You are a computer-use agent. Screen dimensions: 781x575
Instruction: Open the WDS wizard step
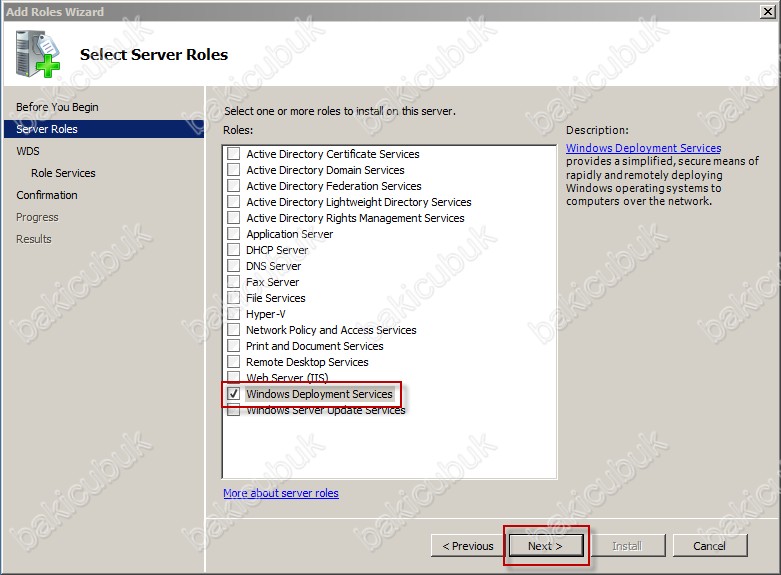click(28, 151)
